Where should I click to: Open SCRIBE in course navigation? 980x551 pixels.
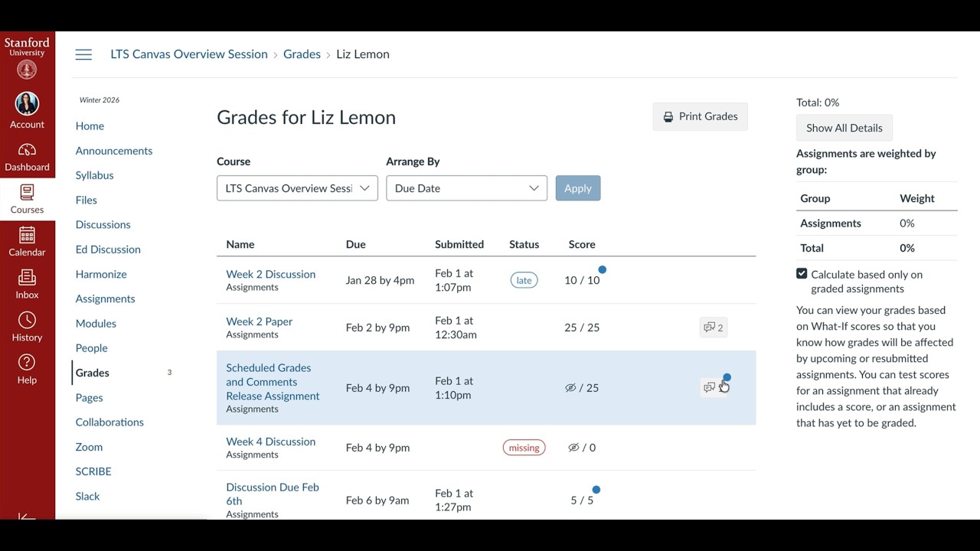point(93,471)
